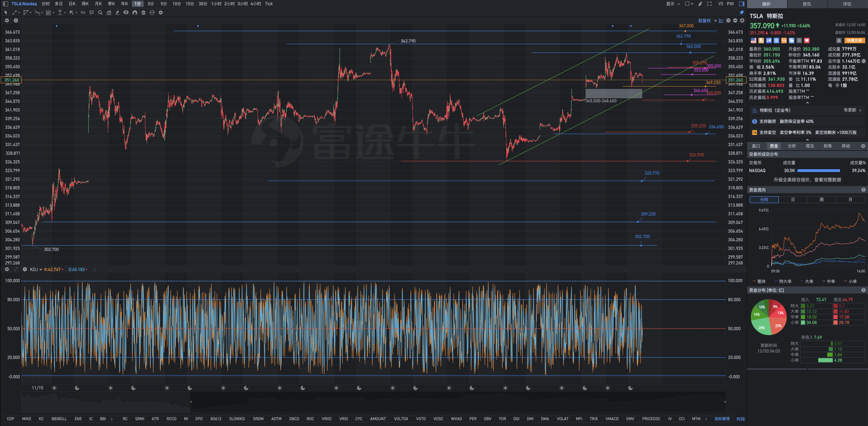Zoom out chart with minus icon

point(735,21)
